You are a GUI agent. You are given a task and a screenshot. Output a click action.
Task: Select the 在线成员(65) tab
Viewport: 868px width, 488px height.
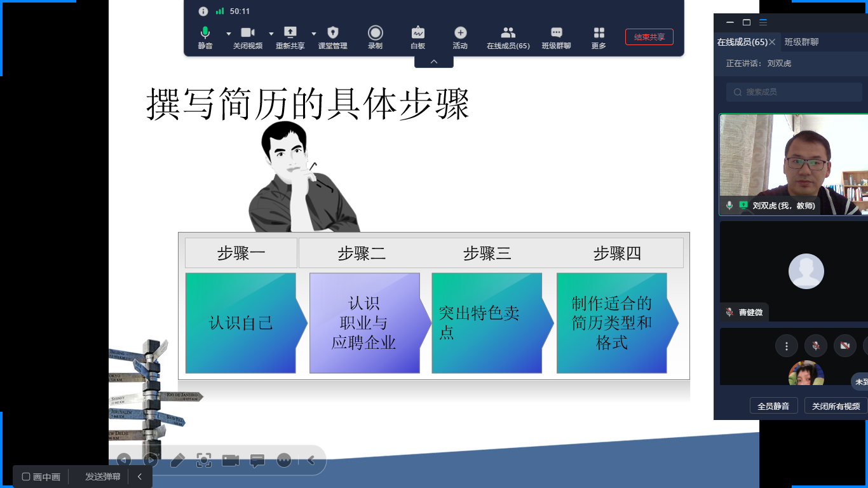point(742,42)
